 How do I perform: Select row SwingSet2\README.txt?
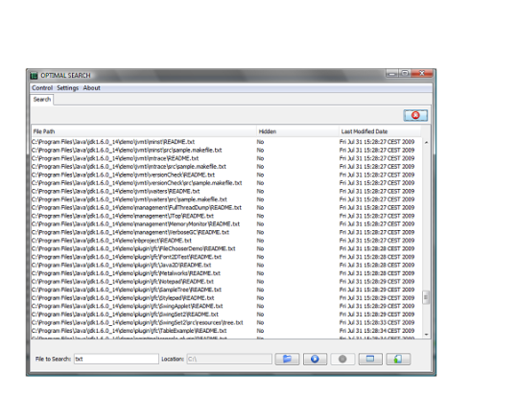click(226, 315)
